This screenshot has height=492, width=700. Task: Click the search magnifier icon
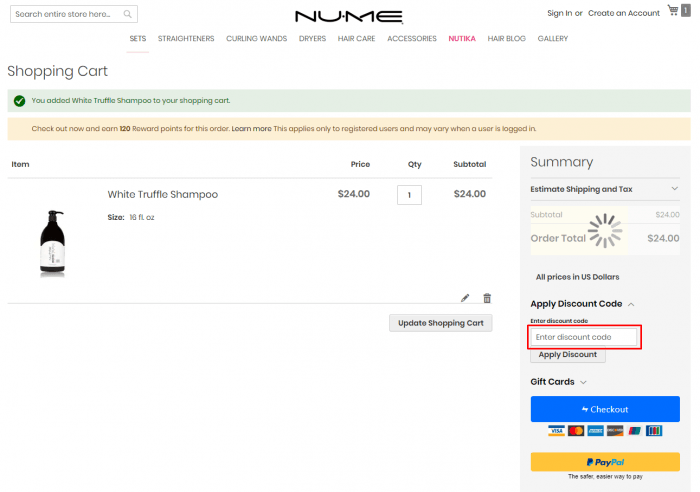tap(127, 15)
